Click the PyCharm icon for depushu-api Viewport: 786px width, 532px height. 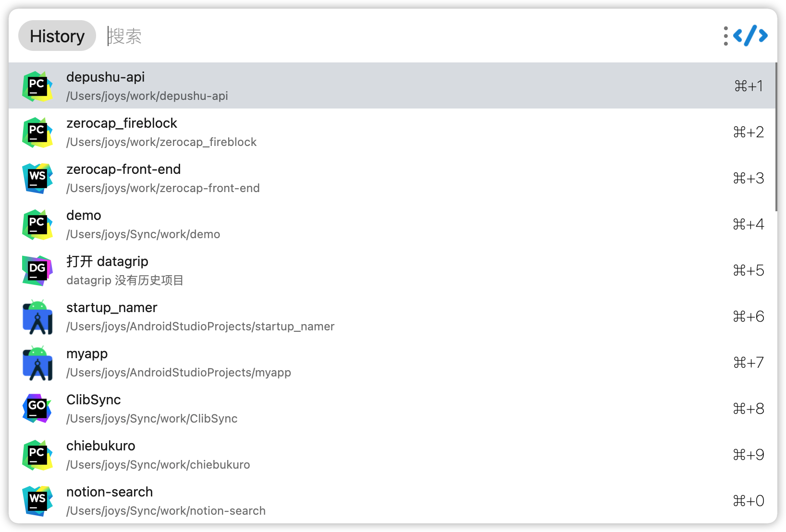click(x=37, y=86)
